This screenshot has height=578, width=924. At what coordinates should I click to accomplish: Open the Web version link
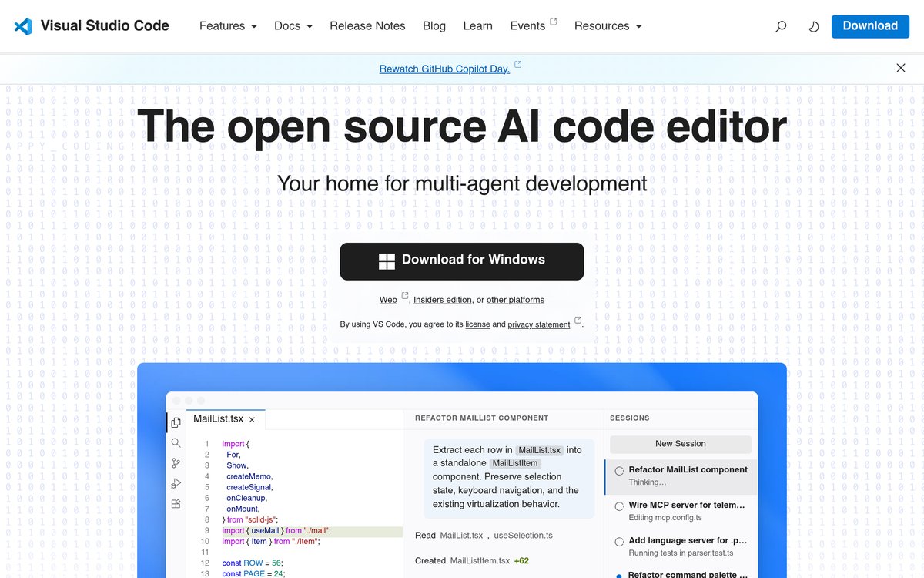(388, 300)
